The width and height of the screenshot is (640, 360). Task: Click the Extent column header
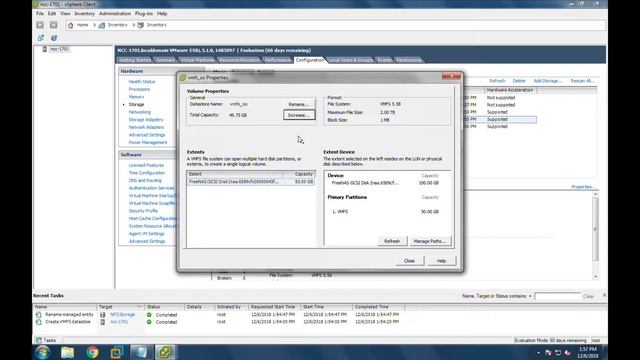click(x=235, y=174)
